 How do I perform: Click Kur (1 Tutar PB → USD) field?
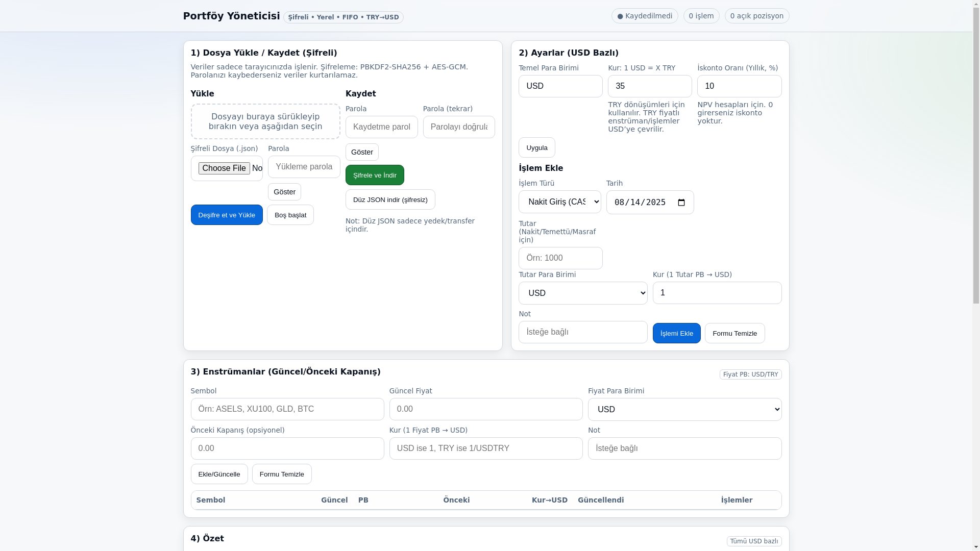717,293
